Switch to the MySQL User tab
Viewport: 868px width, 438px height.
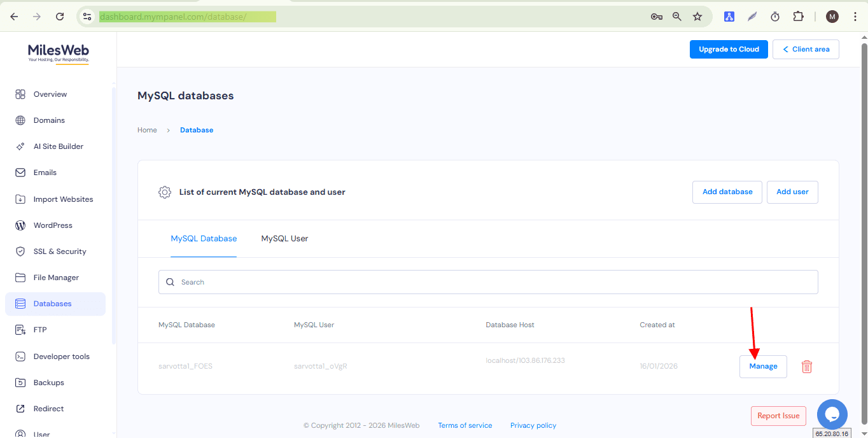284,238
